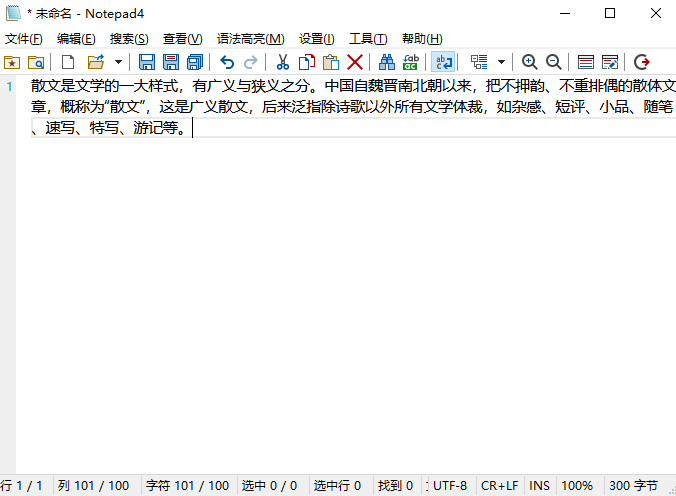Click the 300 字节 file size entry
Image resolution: width=676 pixels, height=496 pixels.
(x=633, y=486)
